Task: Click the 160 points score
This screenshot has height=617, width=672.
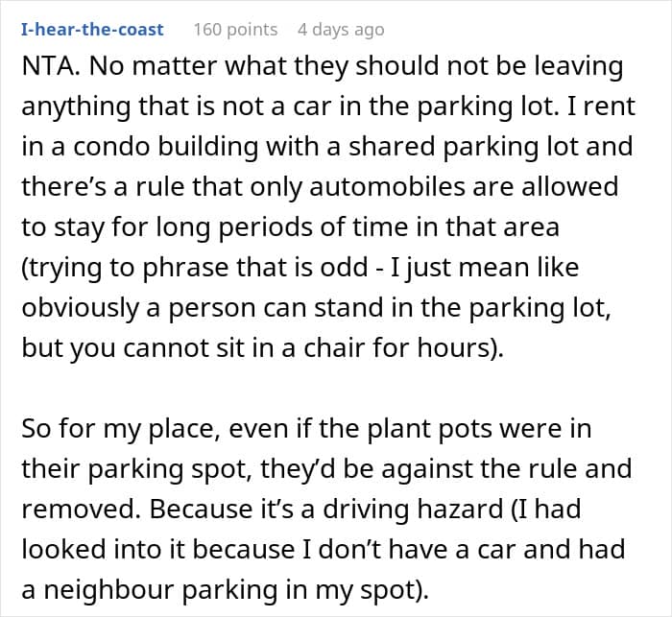Action: click(x=235, y=30)
